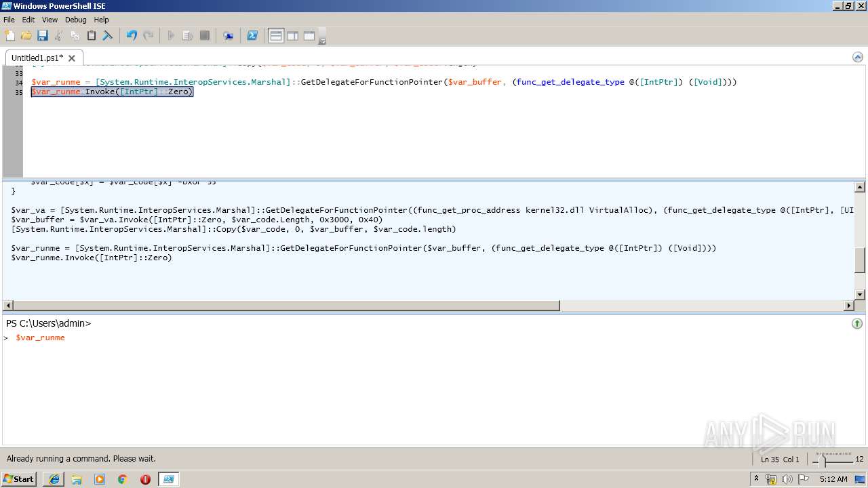
Task: Click the output pane vertical scrollbar down arrow
Action: point(860,295)
